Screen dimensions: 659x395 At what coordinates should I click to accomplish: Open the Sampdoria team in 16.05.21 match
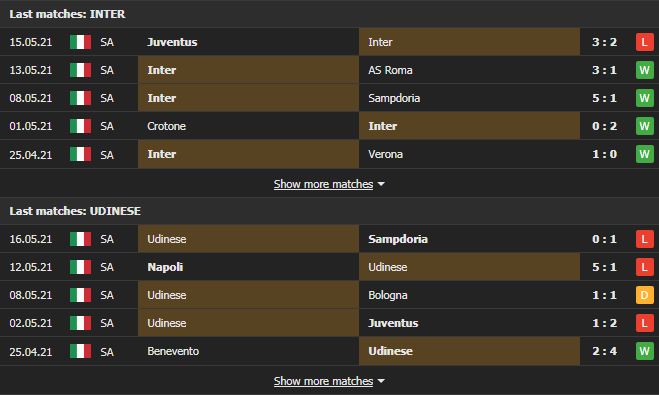click(398, 239)
